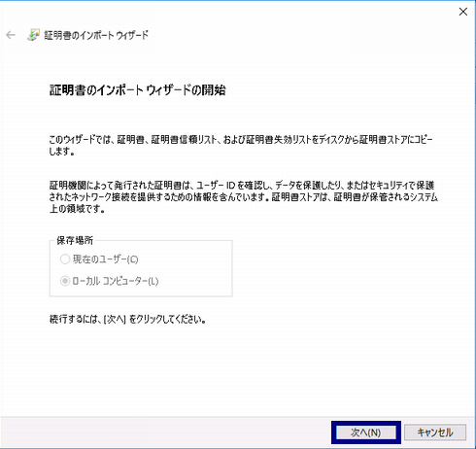Click the window title 証明書のインポート ウィザード
The width and height of the screenshot is (476, 449).
[x=96, y=35]
